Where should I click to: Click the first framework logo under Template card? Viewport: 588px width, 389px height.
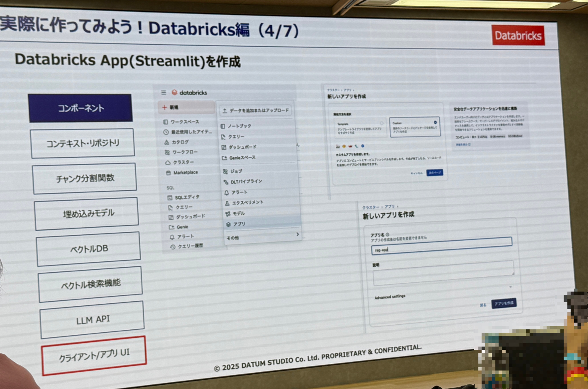pyautogui.click(x=338, y=147)
